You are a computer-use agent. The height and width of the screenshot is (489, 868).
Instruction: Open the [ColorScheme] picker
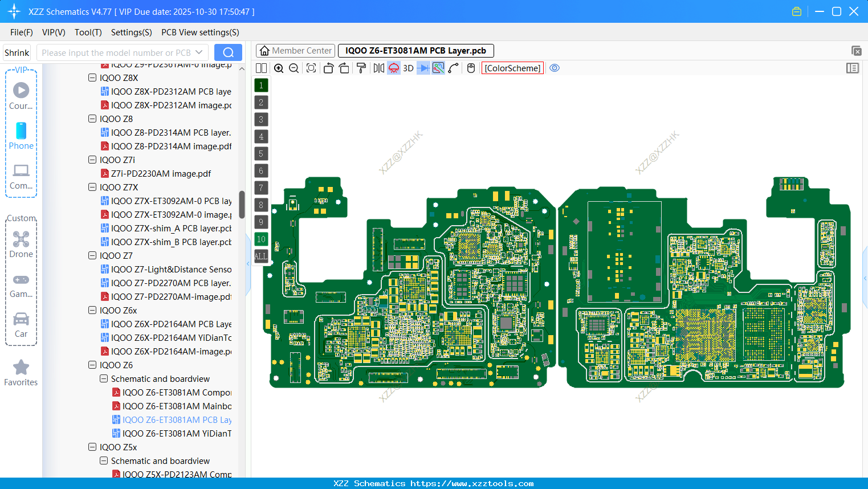point(512,68)
